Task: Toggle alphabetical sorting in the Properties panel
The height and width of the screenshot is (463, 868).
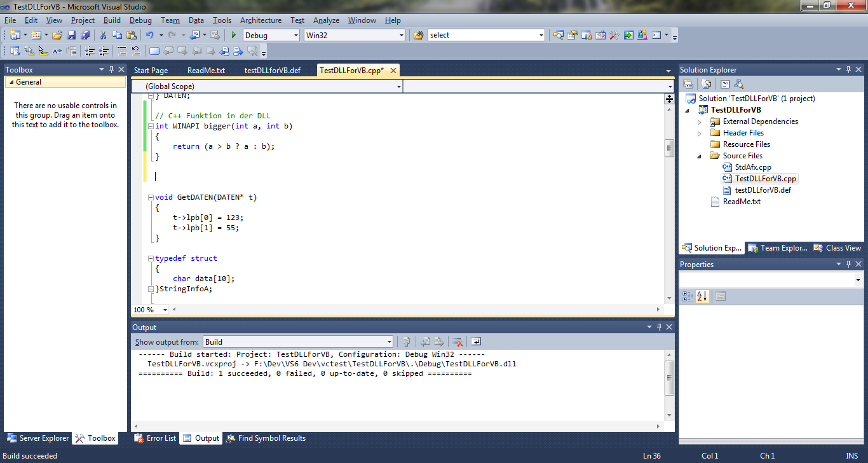Action: coord(702,296)
